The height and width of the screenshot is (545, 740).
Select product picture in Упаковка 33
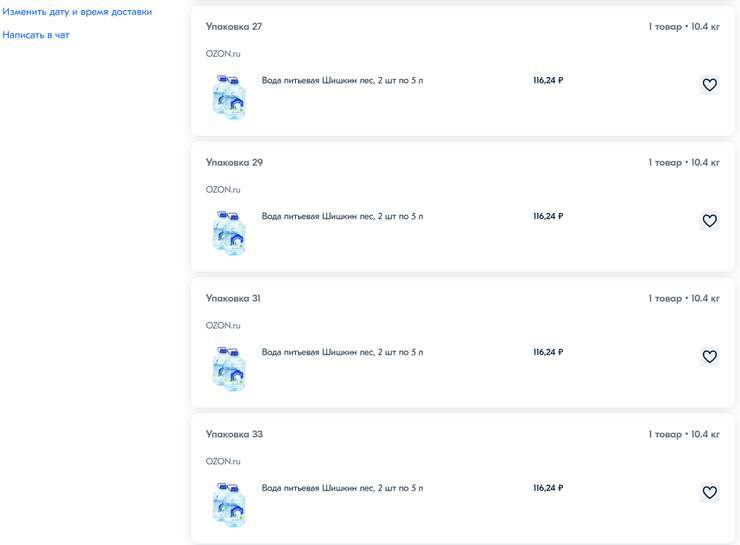pos(229,504)
